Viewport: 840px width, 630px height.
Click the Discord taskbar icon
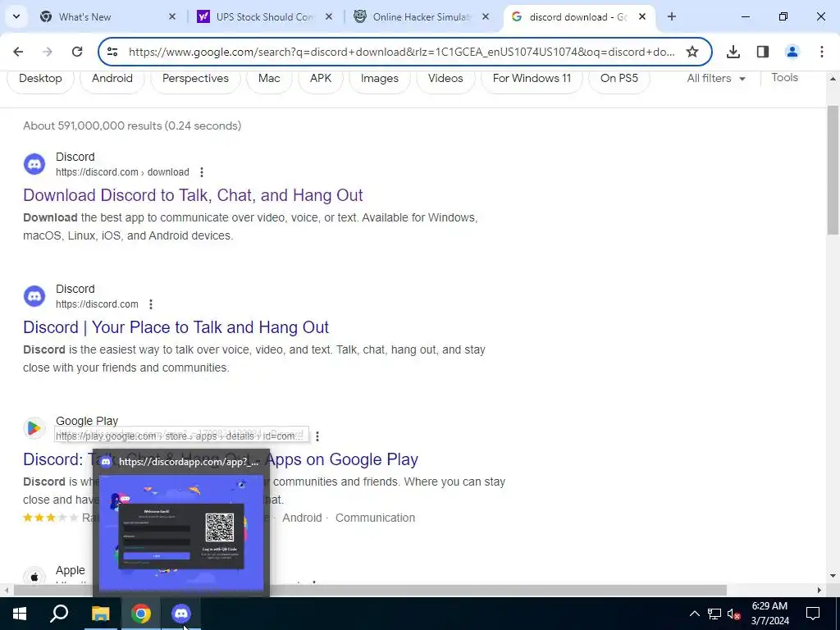[x=181, y=614]
